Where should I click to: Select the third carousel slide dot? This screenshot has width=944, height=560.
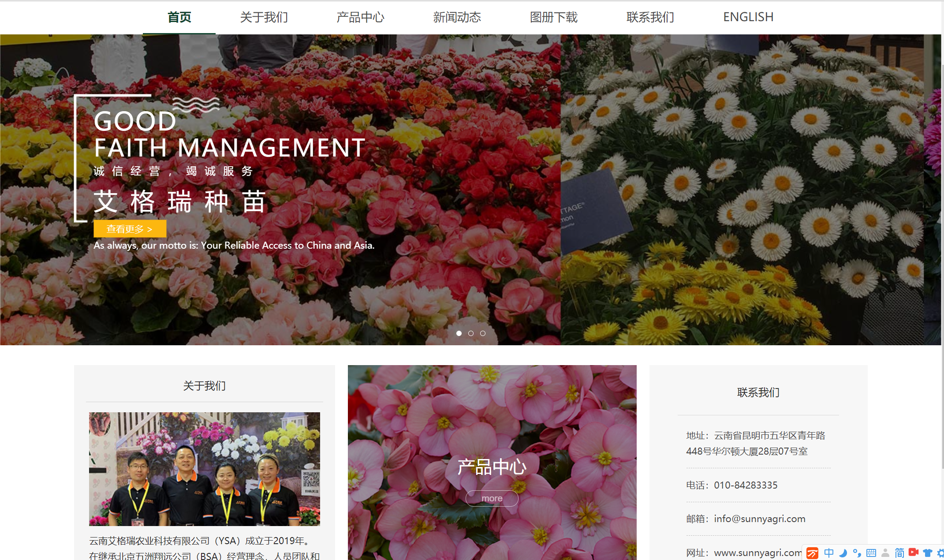[483, 333]
